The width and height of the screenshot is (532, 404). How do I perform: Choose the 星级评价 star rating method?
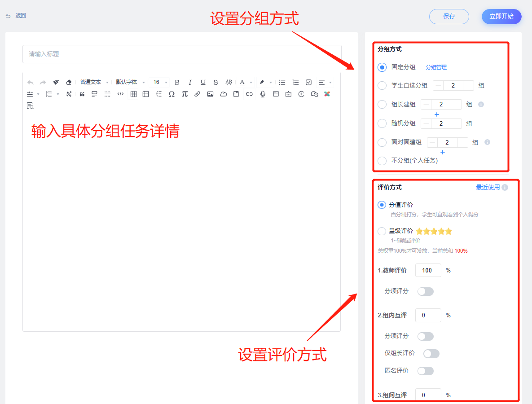click(x=382, y=231)
